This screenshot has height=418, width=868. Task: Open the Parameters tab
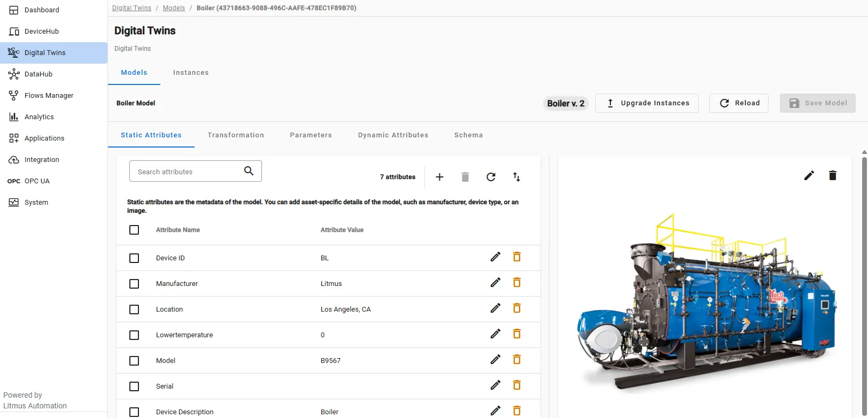(x=311, y=135)
